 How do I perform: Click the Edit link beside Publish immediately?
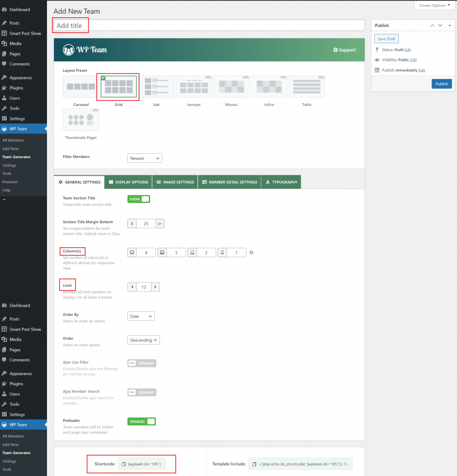(x=422, y=70)
